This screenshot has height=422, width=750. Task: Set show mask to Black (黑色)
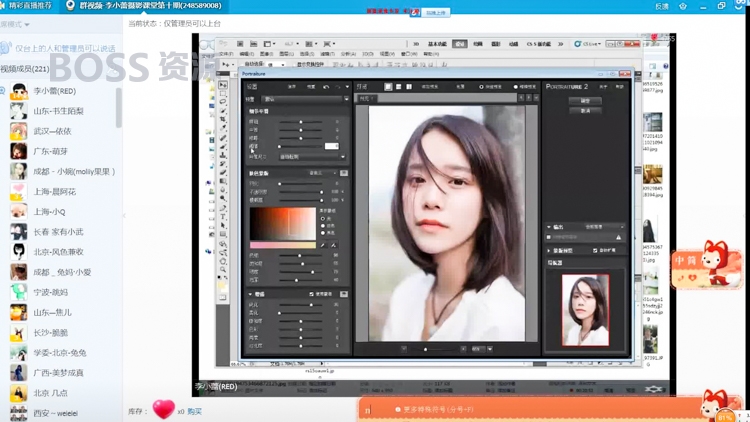click(323, 233)
